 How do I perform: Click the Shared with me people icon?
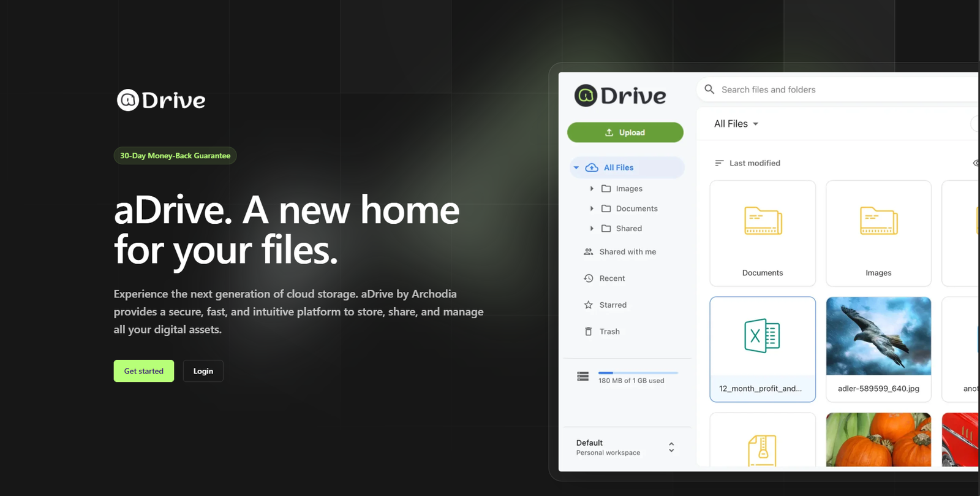588,252
